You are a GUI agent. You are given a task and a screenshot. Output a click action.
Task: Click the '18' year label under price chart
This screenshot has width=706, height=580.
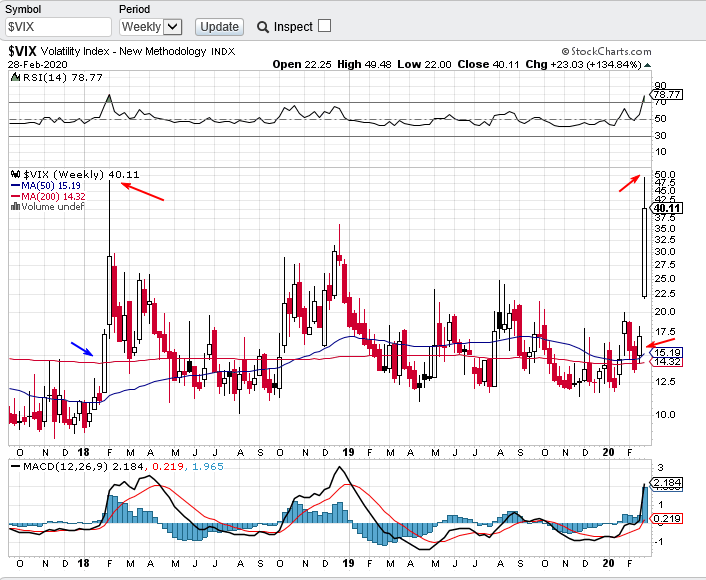(83, 452)
